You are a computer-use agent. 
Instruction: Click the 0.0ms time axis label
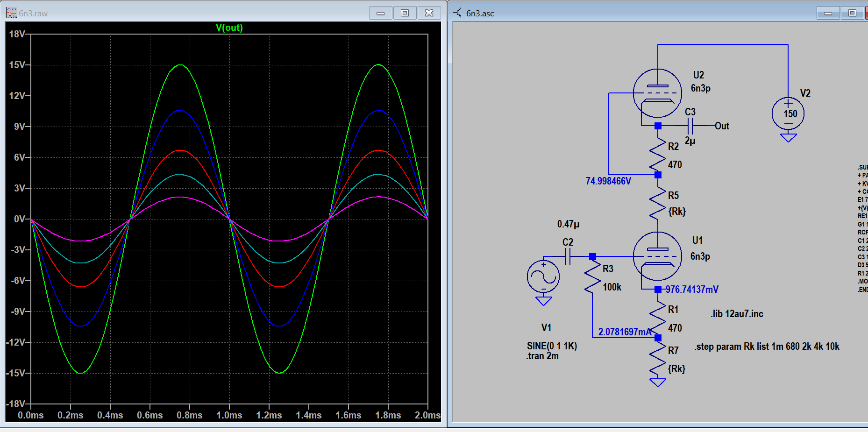pos(31,415)
